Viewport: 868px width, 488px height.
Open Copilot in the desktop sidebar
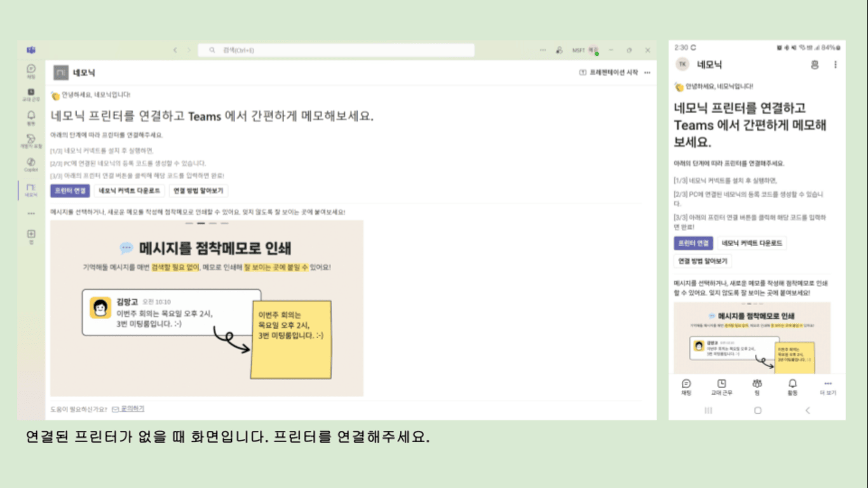point(31,165)
